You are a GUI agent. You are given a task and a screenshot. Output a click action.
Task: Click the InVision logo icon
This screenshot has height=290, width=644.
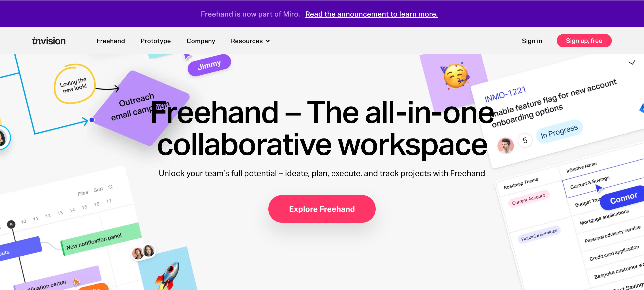click(x=49, y=41)
